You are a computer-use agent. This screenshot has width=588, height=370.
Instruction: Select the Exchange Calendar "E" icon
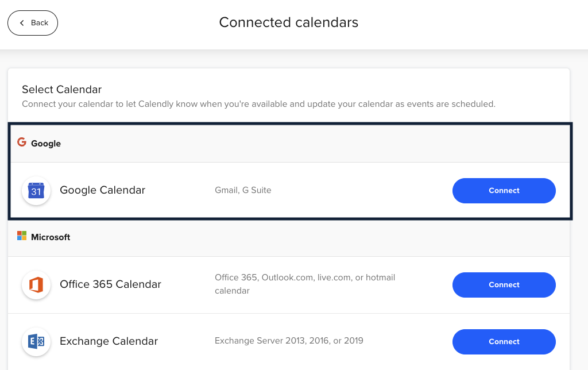tap(36, 341)
